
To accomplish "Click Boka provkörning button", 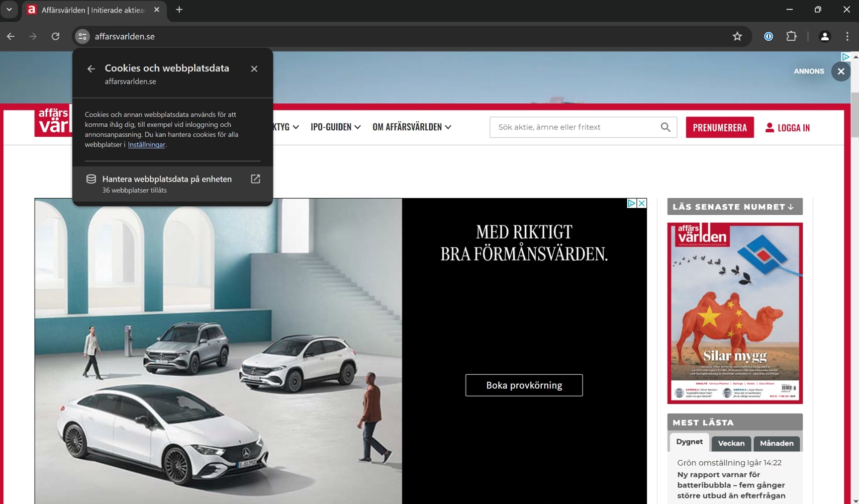I will click(x=524, y=385).
